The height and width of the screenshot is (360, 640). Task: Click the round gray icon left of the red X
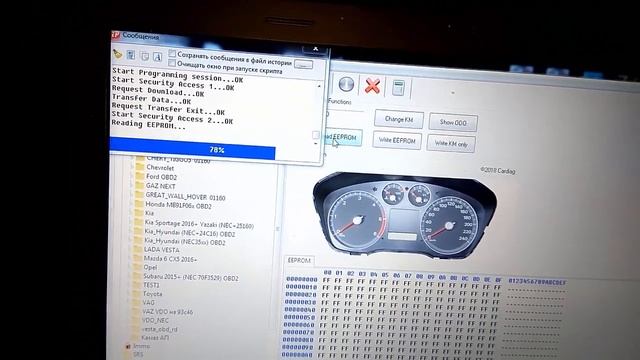coord(346,84)
